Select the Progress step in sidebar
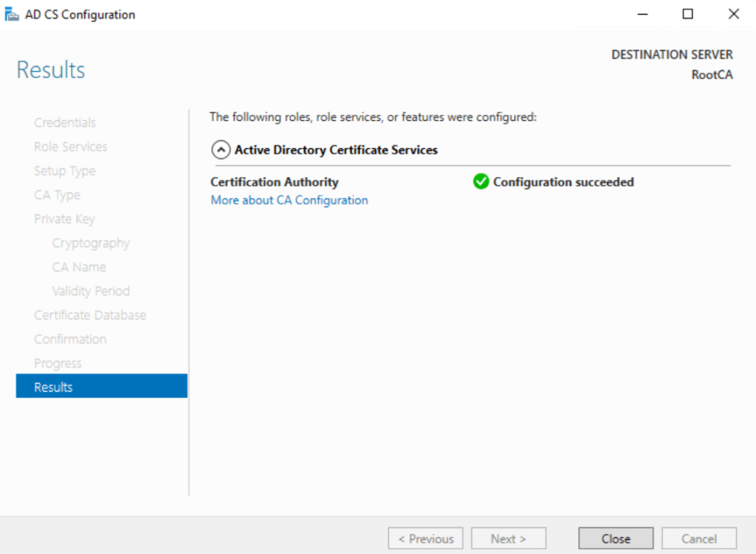756x554 pixels. tap(58, 363)
